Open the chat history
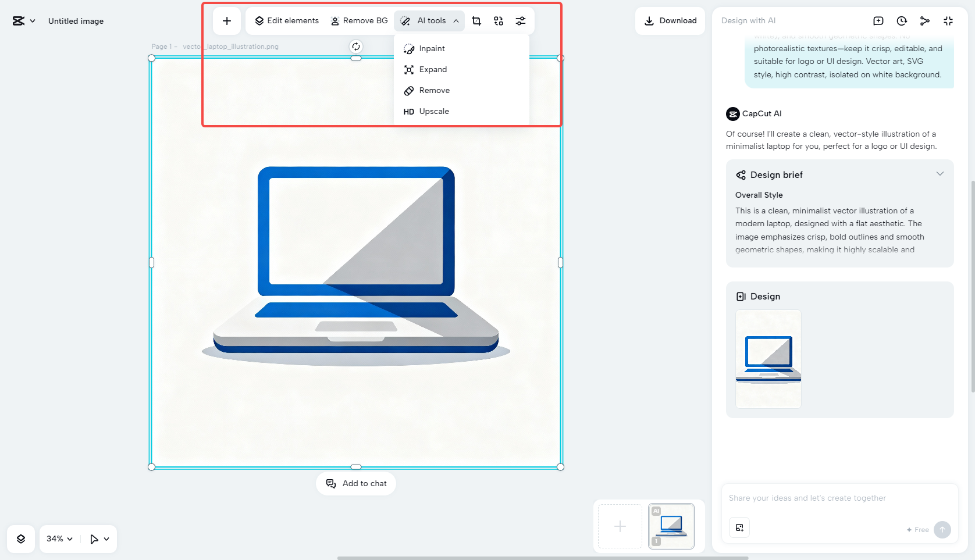The height and width of the screenshot is (560, 975). pos(901,20)
